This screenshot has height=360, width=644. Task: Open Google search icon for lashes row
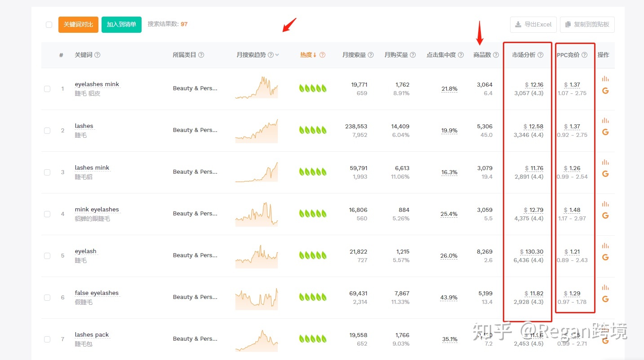[605, 132]
